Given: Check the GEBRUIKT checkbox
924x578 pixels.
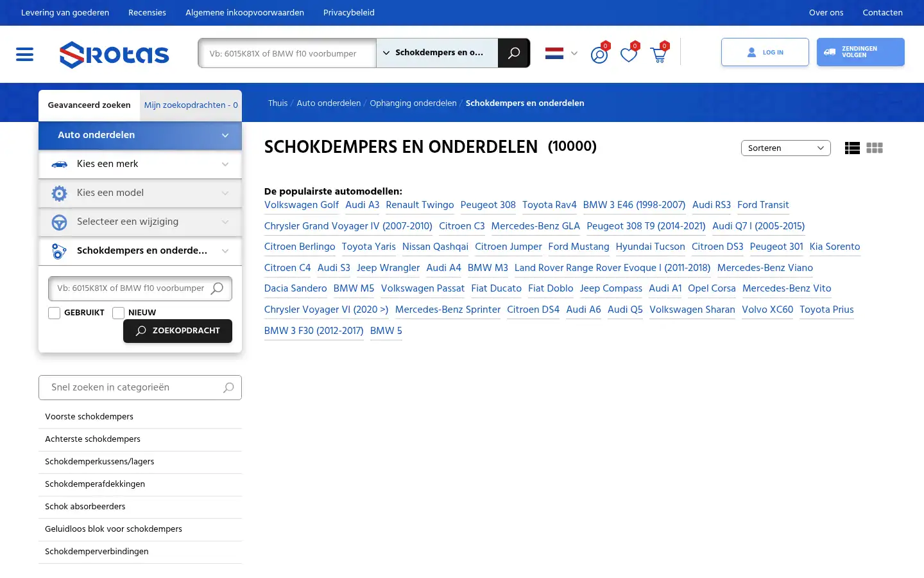Looking at the screenshot, I should pyautogui.click(x=55, y=313).
